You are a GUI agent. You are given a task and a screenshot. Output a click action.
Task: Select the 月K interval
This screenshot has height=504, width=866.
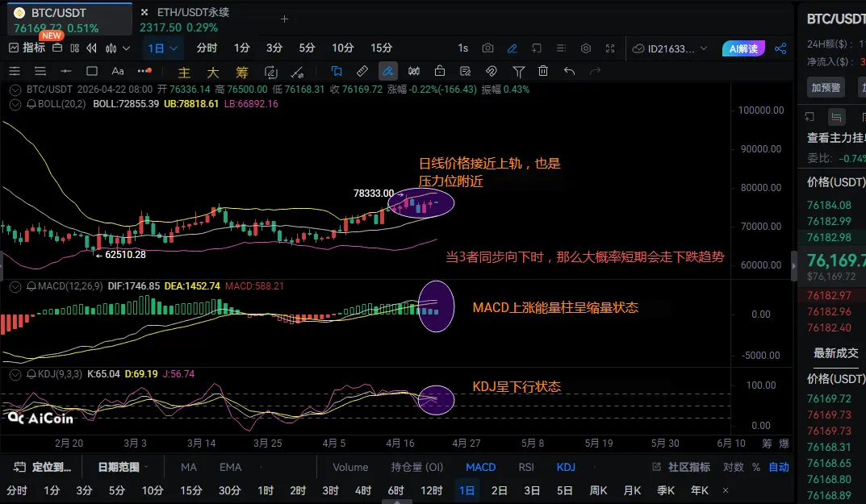[633, 490]
